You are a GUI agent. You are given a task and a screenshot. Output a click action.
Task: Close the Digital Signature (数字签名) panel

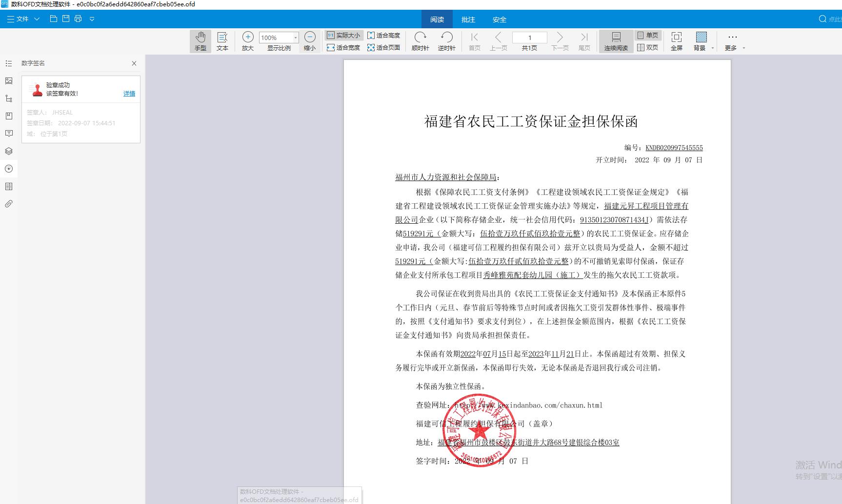click(134, 63)
